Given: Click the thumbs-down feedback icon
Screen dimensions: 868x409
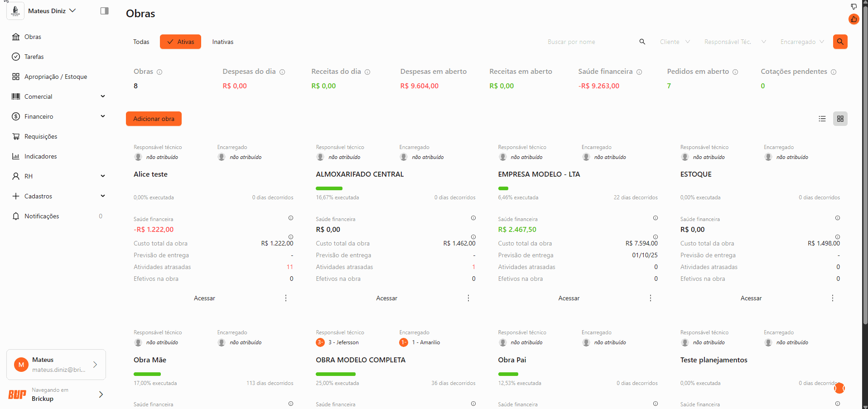Looking at the screenshot, I should coord(854,7).
